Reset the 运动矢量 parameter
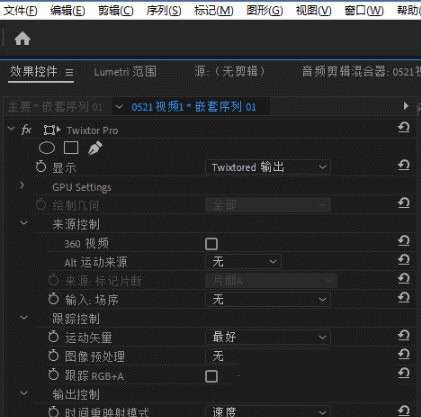The width and height of the screenshot is (421, 417). (404, 335)
